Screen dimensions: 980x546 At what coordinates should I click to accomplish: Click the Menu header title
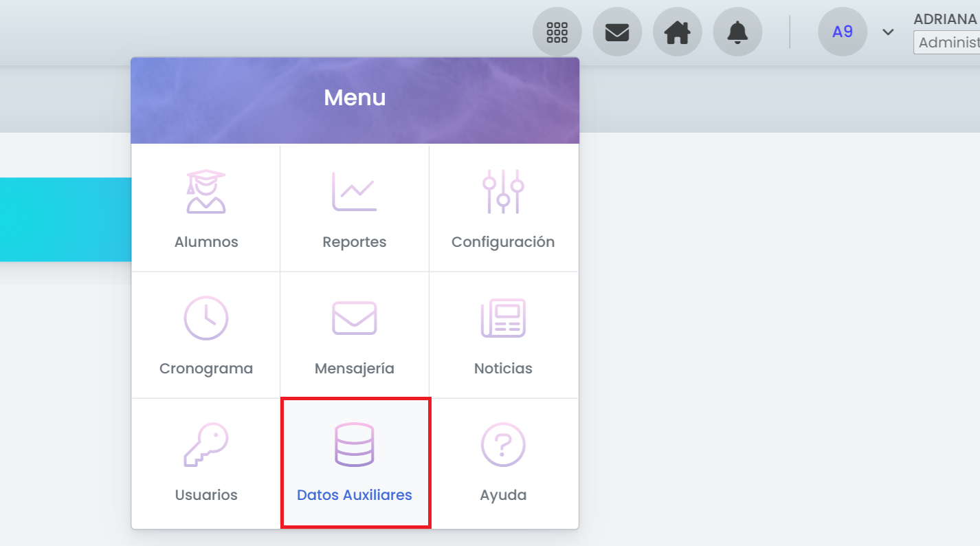coord(355,98)
